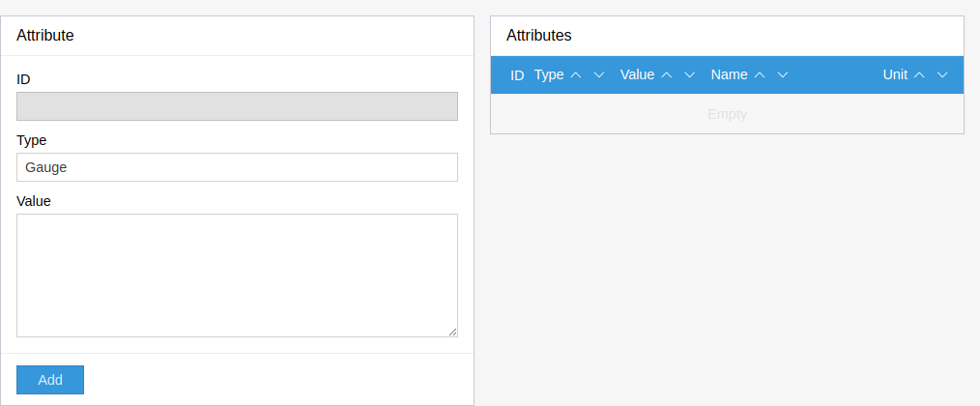
Task: Sort Name column descending arrow
Action: click(x=783, y=74)
